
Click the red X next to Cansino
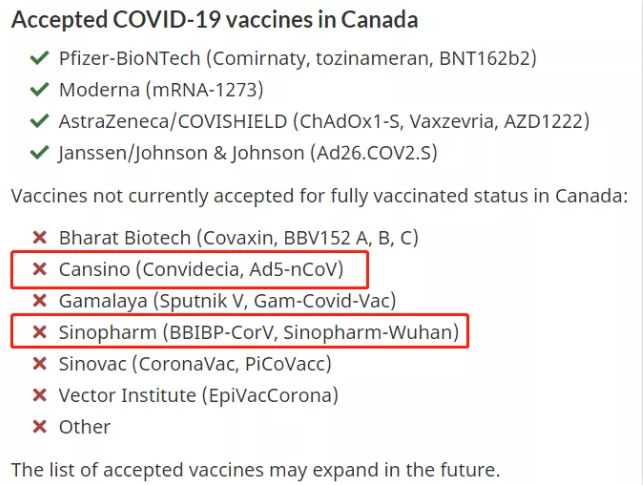pos(40,269)
